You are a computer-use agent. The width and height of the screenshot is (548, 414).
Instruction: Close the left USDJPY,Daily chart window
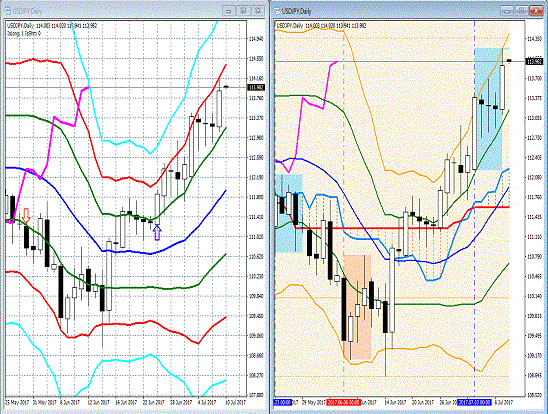258,11
